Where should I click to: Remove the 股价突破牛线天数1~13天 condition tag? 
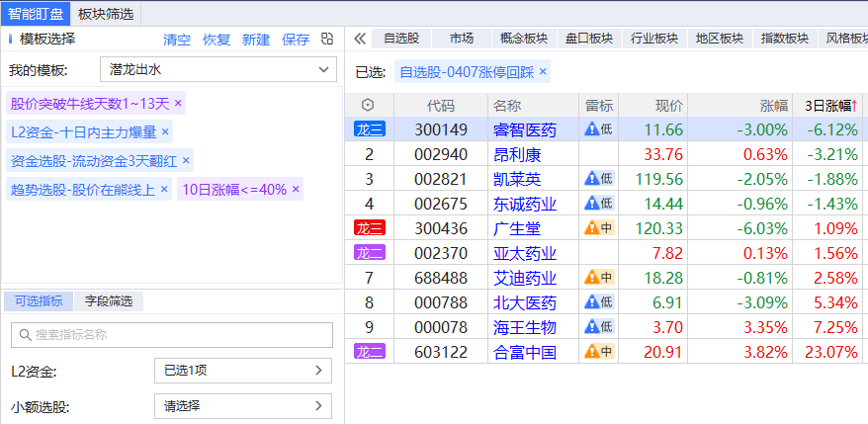pos(178,103)
